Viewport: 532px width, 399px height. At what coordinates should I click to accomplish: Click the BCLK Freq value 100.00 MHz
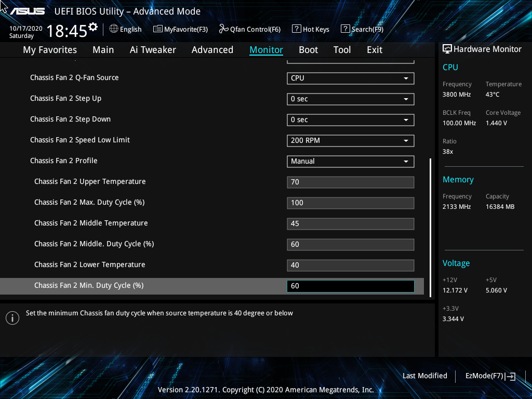click(x=459, y=123)
